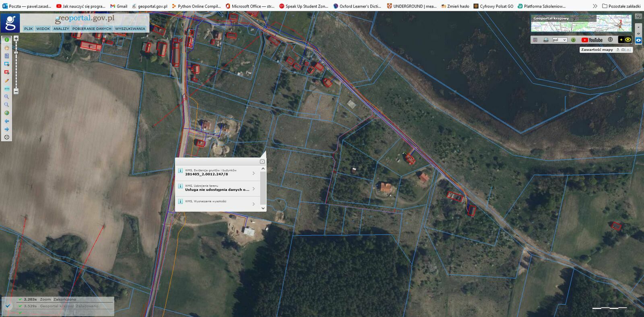644x317 pixels.
Task: Open the pol language dropdown
Action: [559, 40]
